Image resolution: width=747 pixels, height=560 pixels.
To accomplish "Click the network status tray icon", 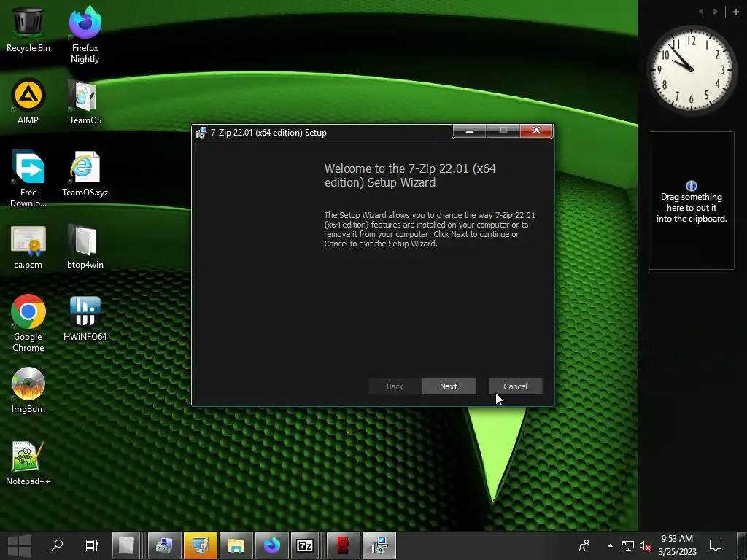I will (x=628, y=545).
